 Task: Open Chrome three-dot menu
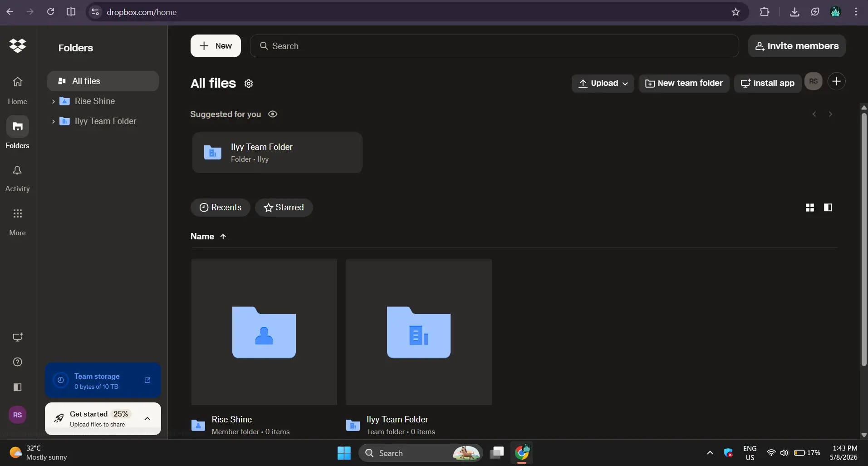(856, 12)
